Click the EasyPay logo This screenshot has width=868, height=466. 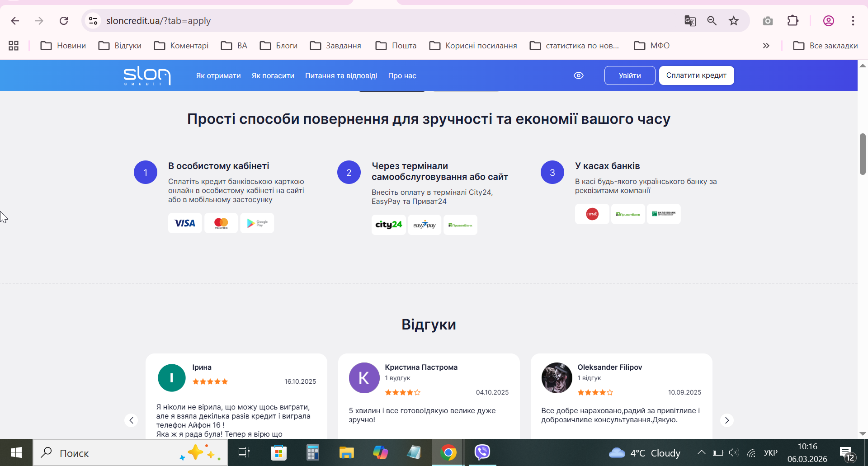tap(425, 225)
